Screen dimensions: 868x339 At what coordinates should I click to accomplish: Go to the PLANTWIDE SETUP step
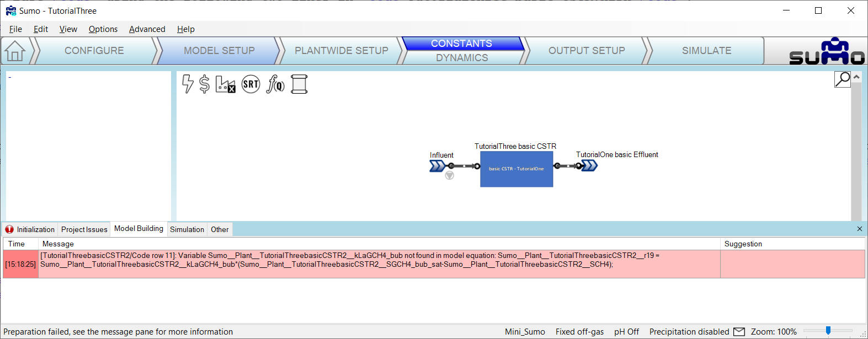[x=341, y=51]
